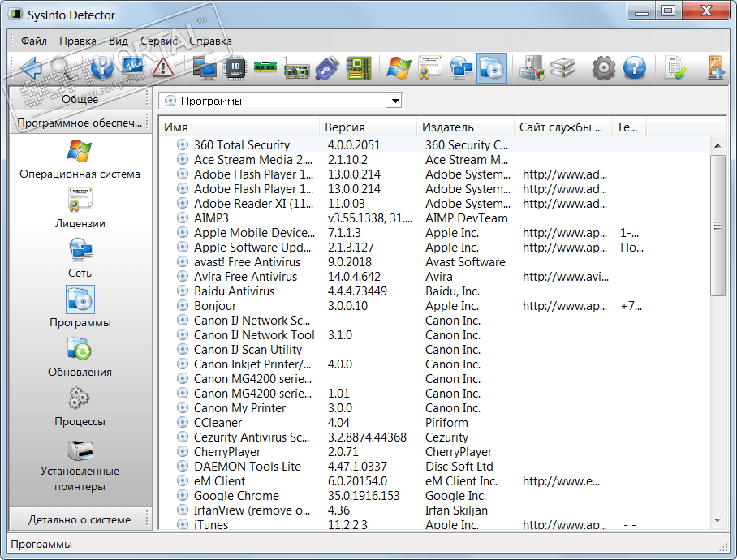Open the Программы category dropdown
The image size is (737, 560).
click(394, 101)
